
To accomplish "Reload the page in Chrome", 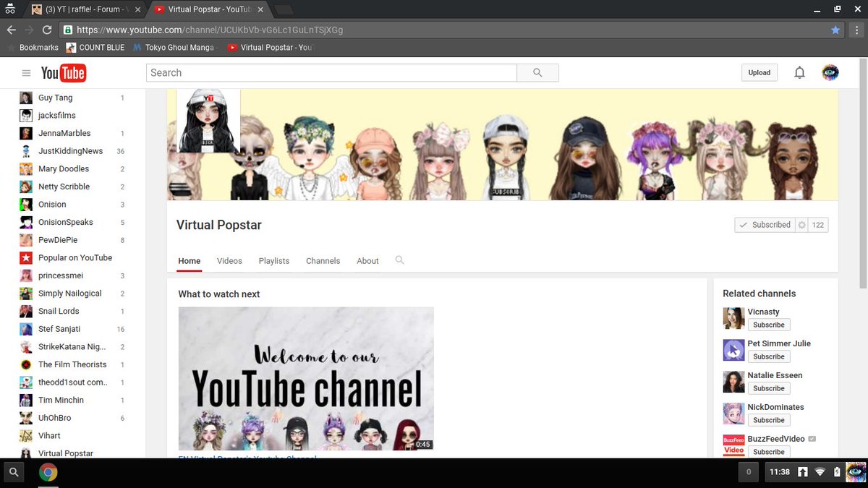I will click(47, 30).
